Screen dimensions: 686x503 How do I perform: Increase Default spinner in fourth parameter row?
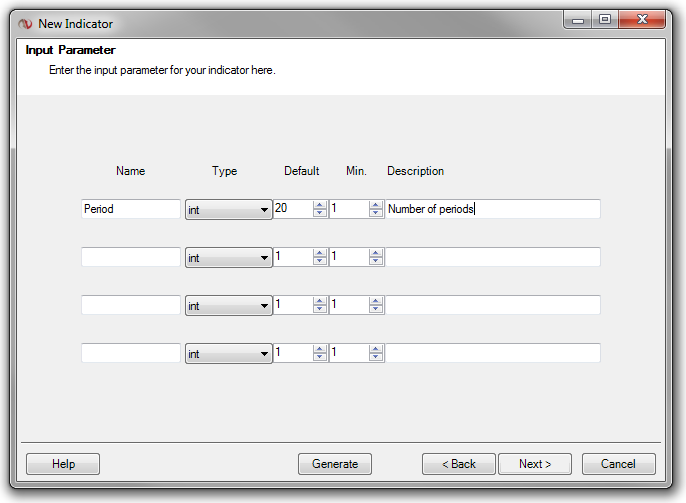[x=320, y=349]
